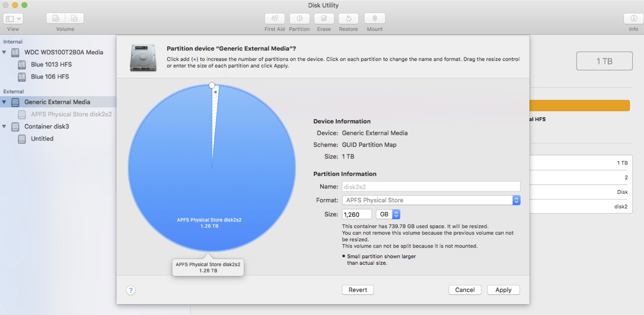Click the Partition toolbar icon

299,18
